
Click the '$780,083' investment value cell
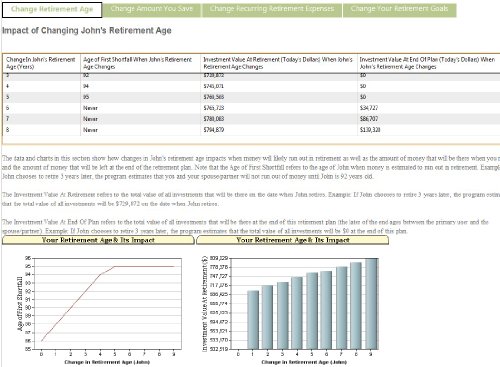tap(279, 119)
